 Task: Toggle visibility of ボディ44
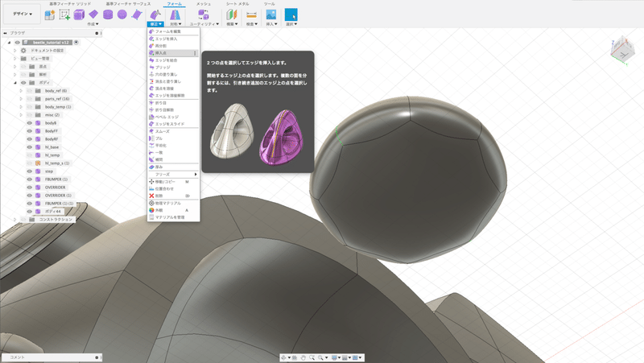point(29,212)
